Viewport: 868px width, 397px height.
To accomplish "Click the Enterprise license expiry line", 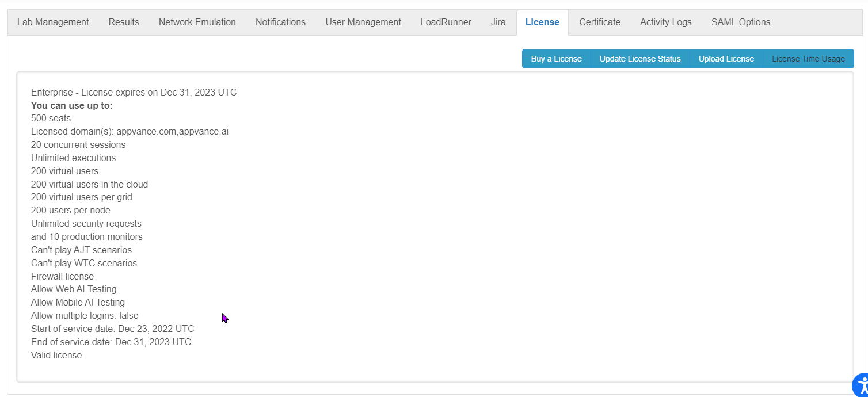I will click(x=134, y=93).
